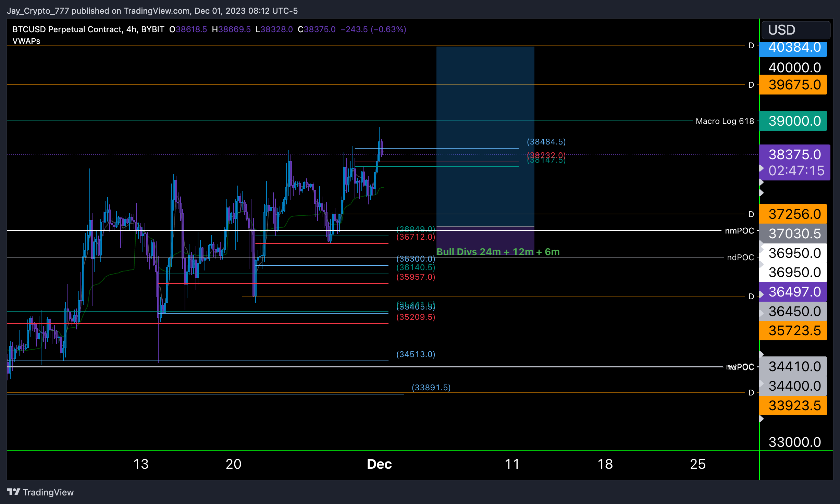Click the Dec date on time axis

[379, 464]
